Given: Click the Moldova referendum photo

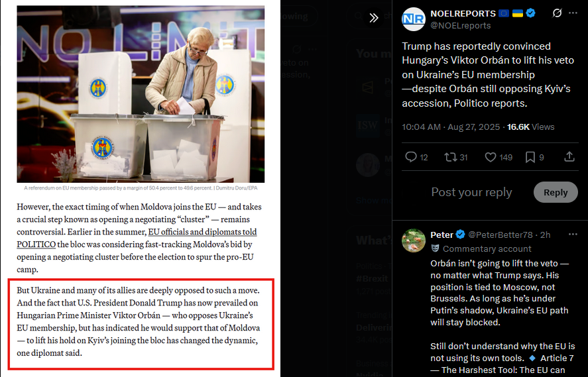Looking at the screenshot, I should pos(141,94).
